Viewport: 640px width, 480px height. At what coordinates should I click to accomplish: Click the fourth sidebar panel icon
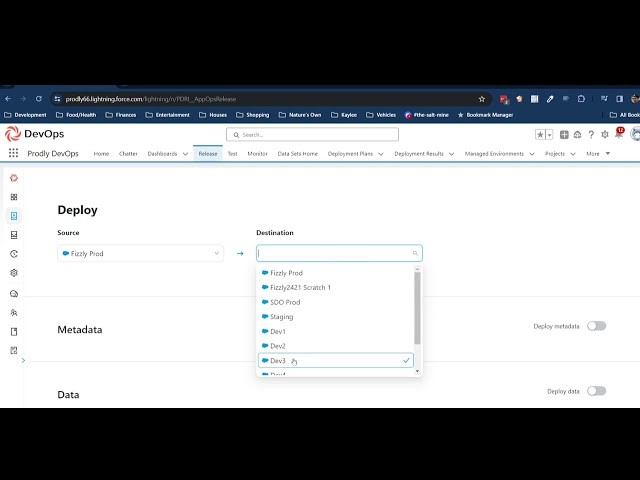[14, 235]
